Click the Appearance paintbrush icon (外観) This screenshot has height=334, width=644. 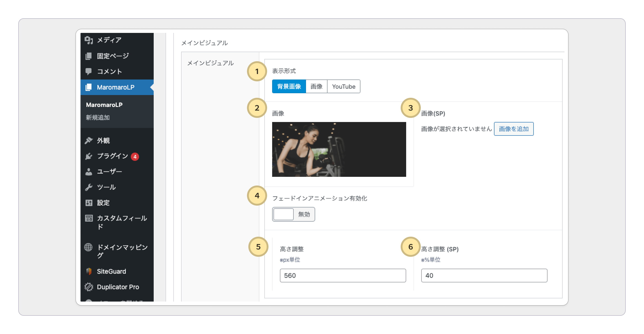tap(89, 140)
